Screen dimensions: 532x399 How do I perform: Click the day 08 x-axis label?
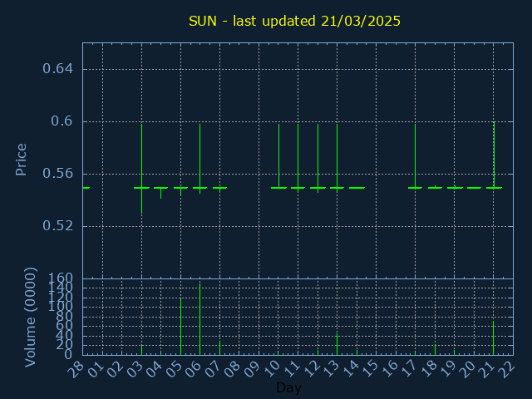[x=232, y=369]
